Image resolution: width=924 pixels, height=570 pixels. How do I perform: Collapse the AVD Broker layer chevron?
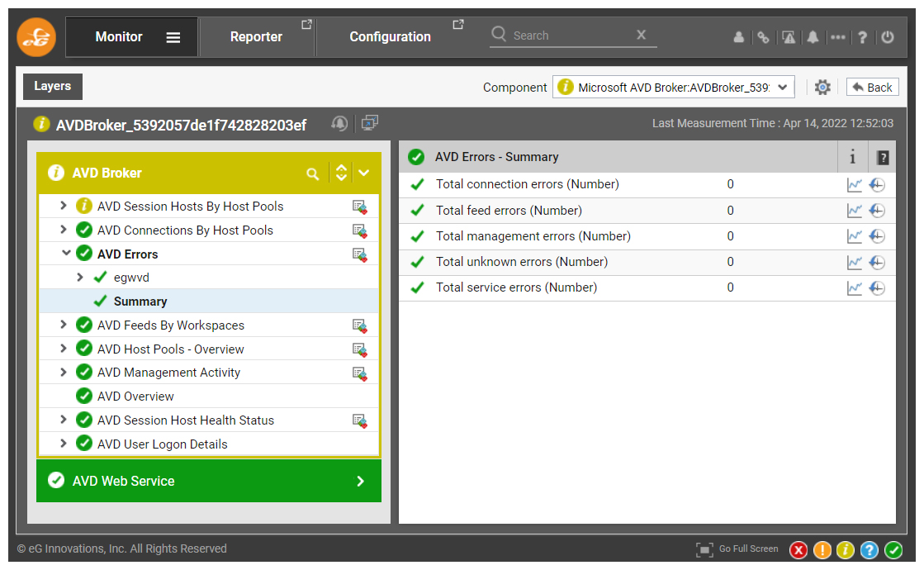pyautogui.click(x=364, y=173)
